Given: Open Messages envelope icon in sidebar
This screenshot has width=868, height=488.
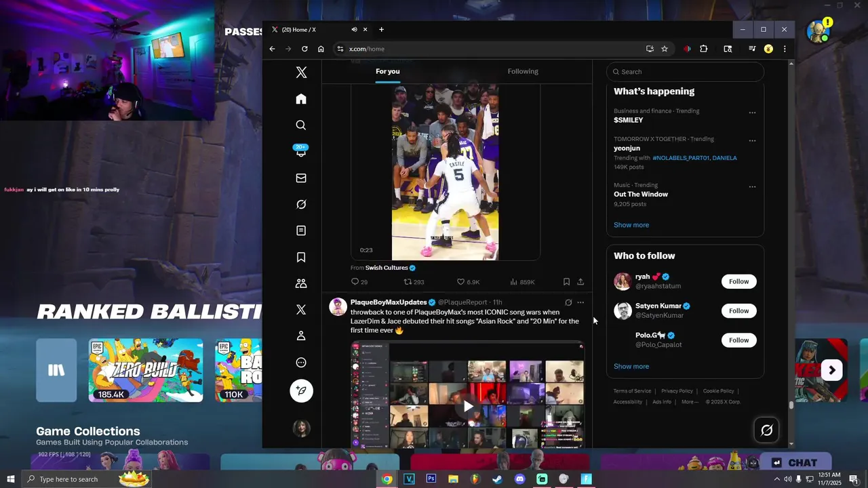Looking at the screenshot, I should click(301, 178).
